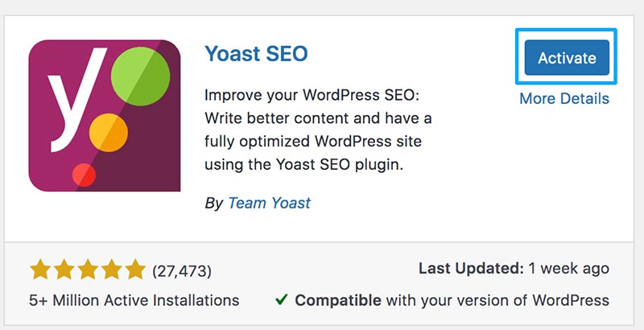Viewport: 644px width, 330px height.
Task: Open the Yoast SEO title link
Action: (x=256, y=54)
